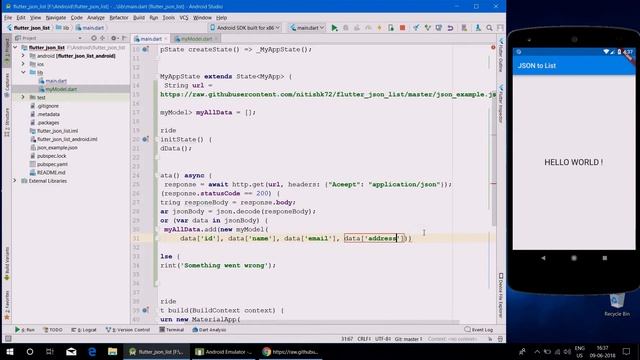Click the Attach debugger to Android process icon
The width and height of the screenshot is (640, 360).
(x=391, y=28)
